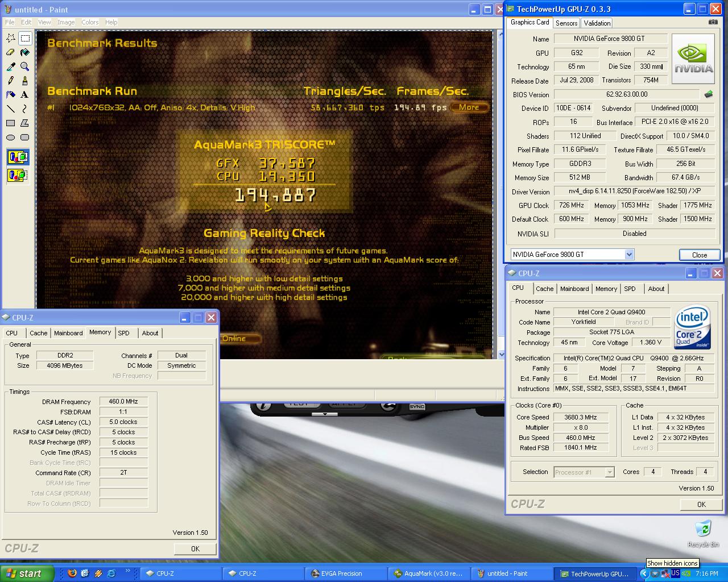Select the rectangular Select tool in Paint
Image resolution: width=728 pixels, height=582 pixels.
pyautogui.click(x=25, y=38)
